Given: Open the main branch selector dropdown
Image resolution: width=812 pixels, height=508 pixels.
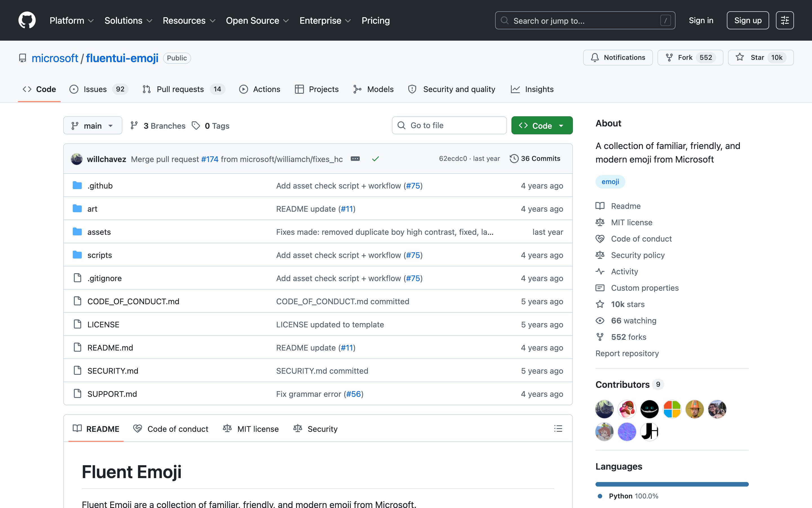Looking at the screenshot, I should [x=92, y=125].
